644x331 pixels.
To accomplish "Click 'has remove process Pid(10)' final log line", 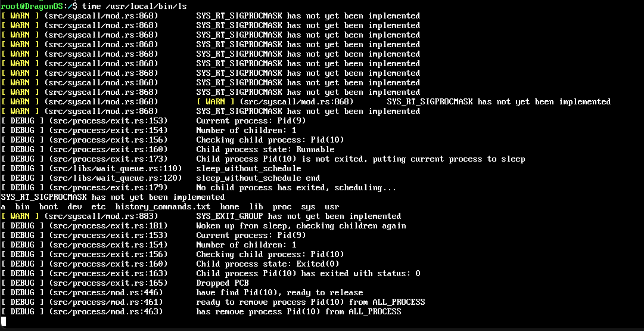I will [298, 311].
